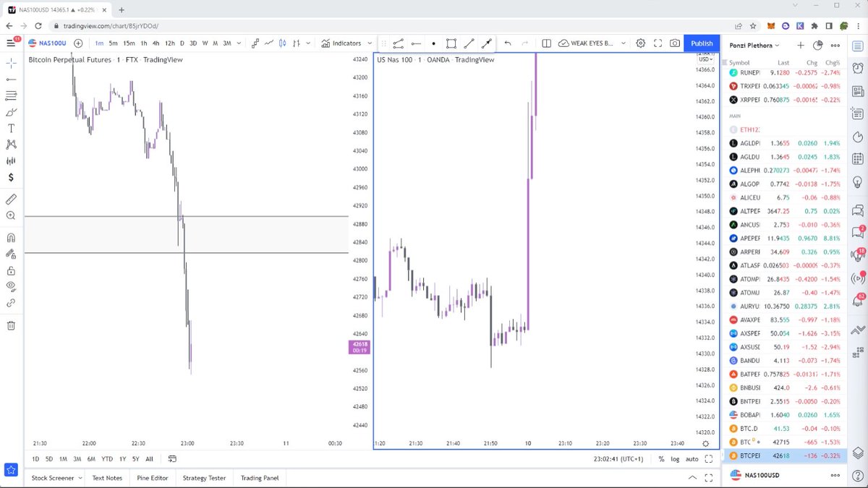This screenshot has width=868, height=488.
Task: Select the APEPERP watchlist row
Action: coord(784,238)
